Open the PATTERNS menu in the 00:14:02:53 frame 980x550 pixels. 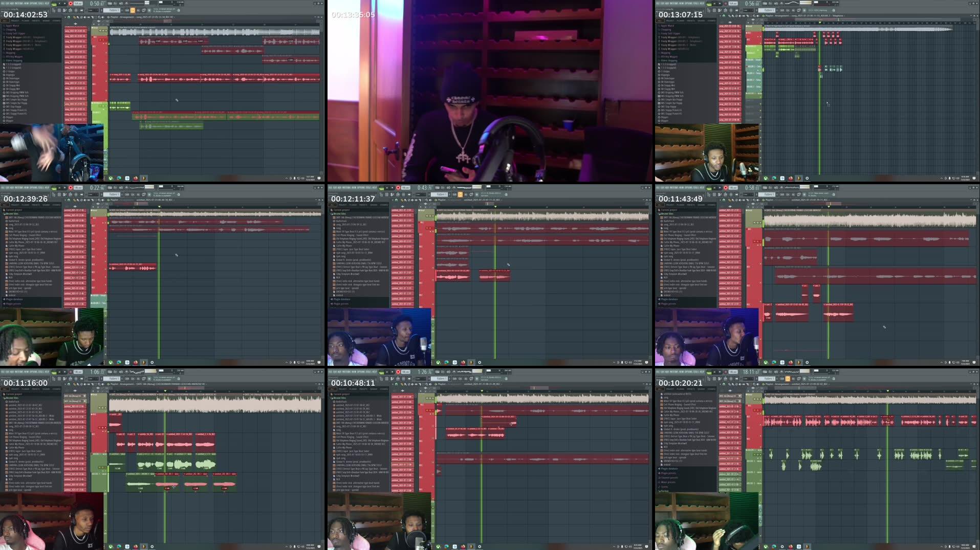point(19,3)
